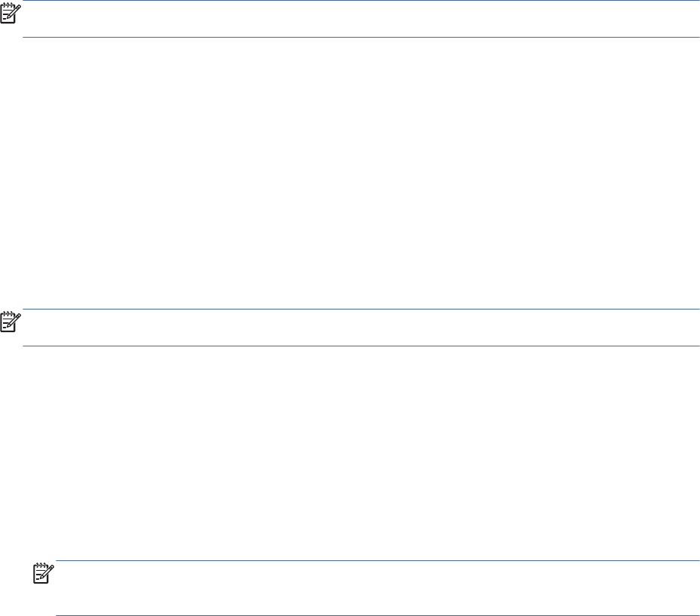Image resolution: width=700 pixels, height=616 pixels.
Task: Click the blank margin left of the indented note icon
Action: pos(15,576)
